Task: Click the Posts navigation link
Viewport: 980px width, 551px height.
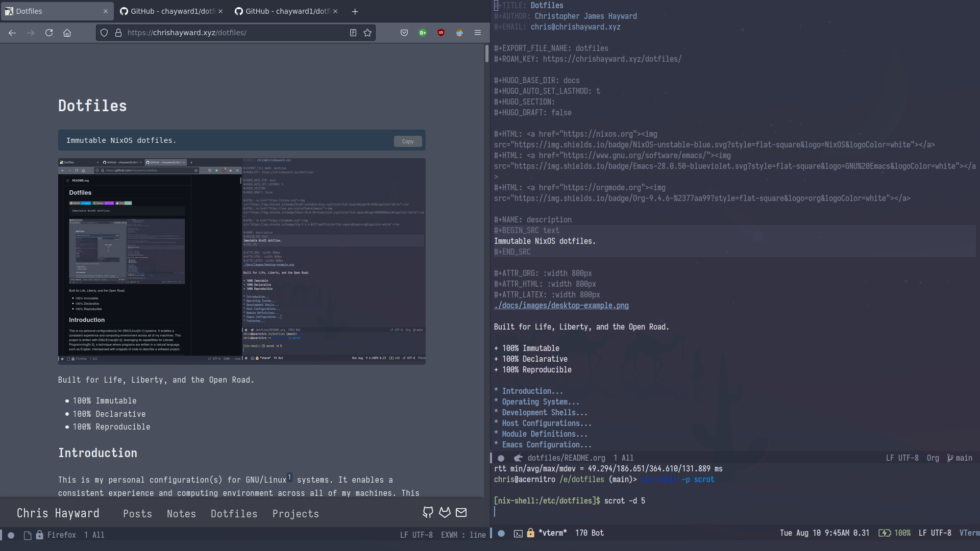Action: pos(138,513)
